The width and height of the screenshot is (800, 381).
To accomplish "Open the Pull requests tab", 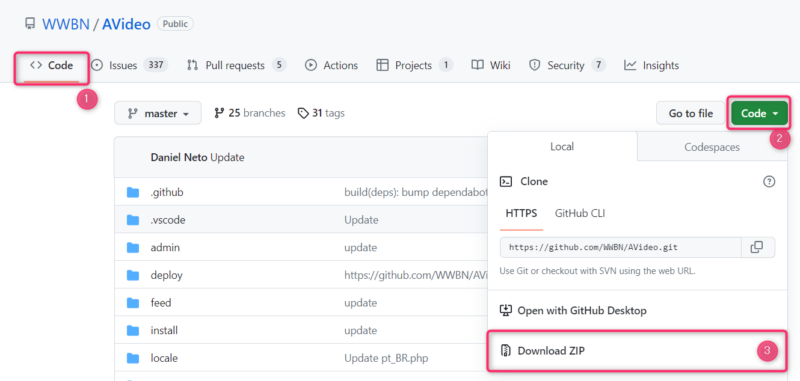I will point(236,65).
